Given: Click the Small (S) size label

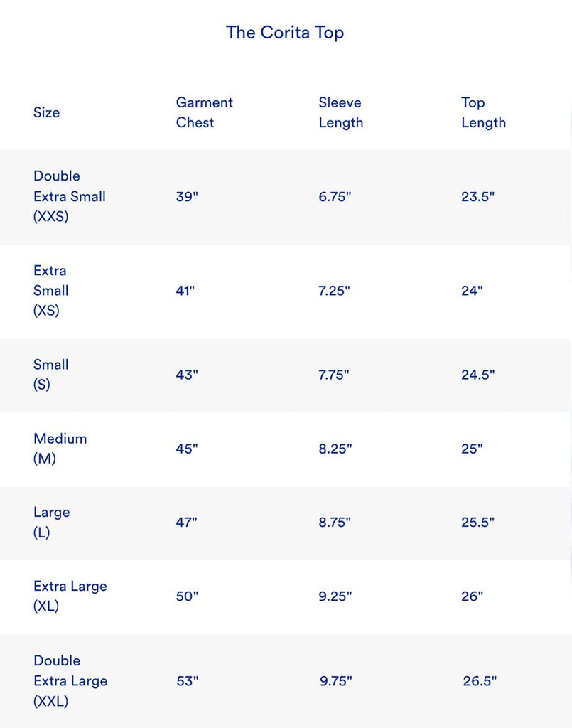Looking at the screenshot, I should pos(50,375).
